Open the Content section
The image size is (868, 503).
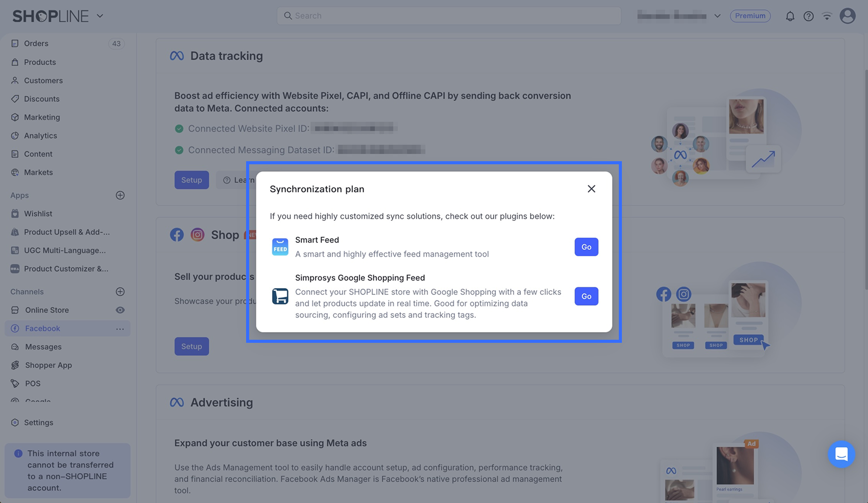point(38,154)
